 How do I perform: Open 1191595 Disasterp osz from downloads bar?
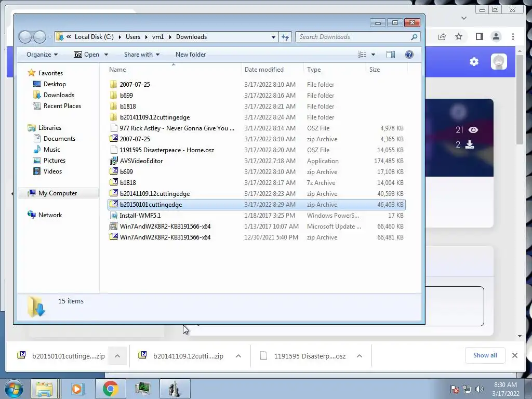click(303, 356)
